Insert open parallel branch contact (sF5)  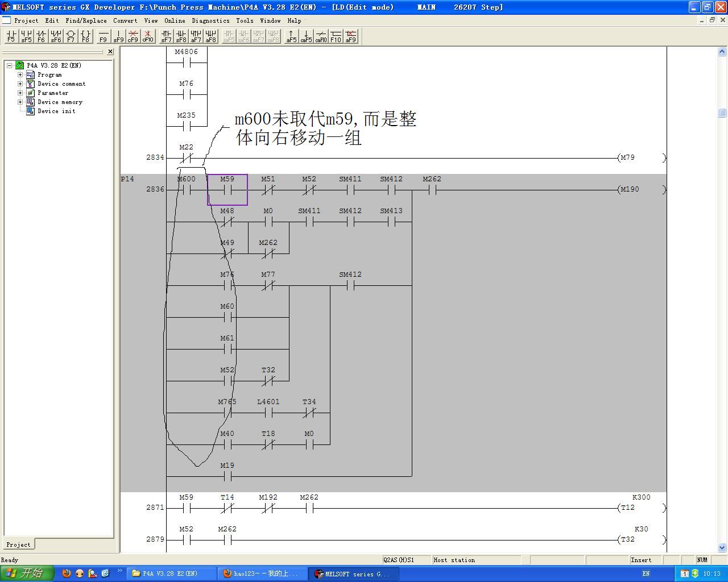point(26,36)
